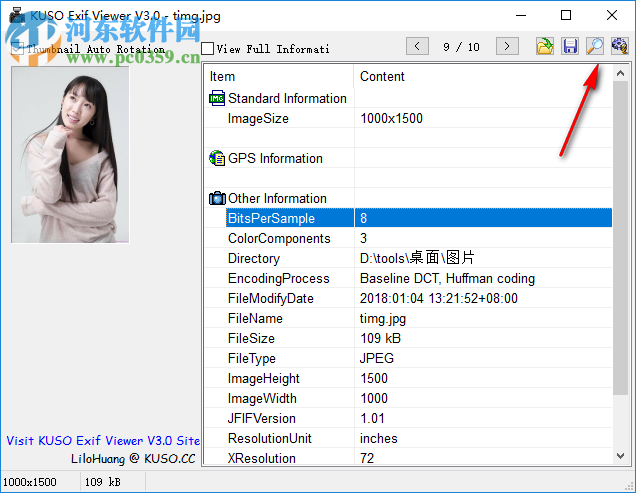The width and height of the screenshot is (636, 493).
Task: Select the BitsPerSample row
Action: click(408, 218)
